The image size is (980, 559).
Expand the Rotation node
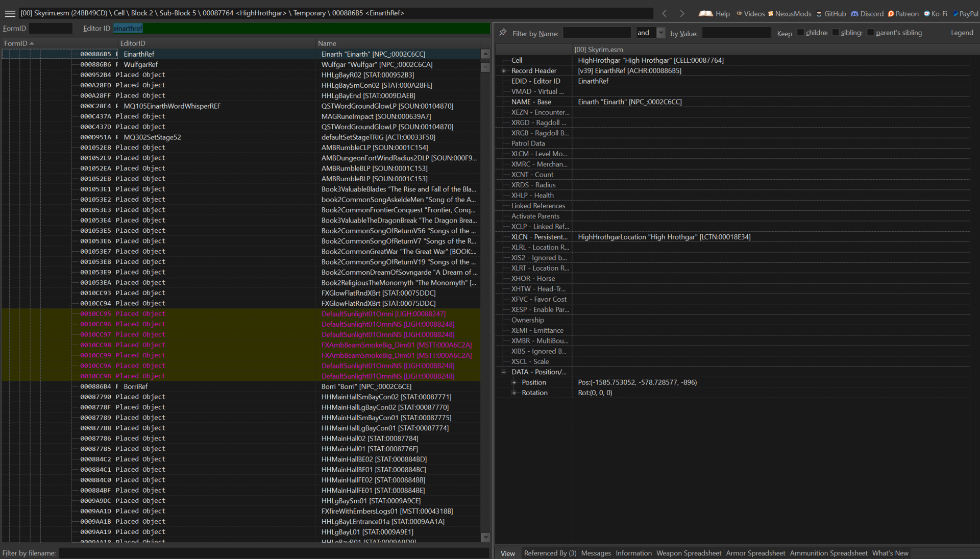[514, 393]
